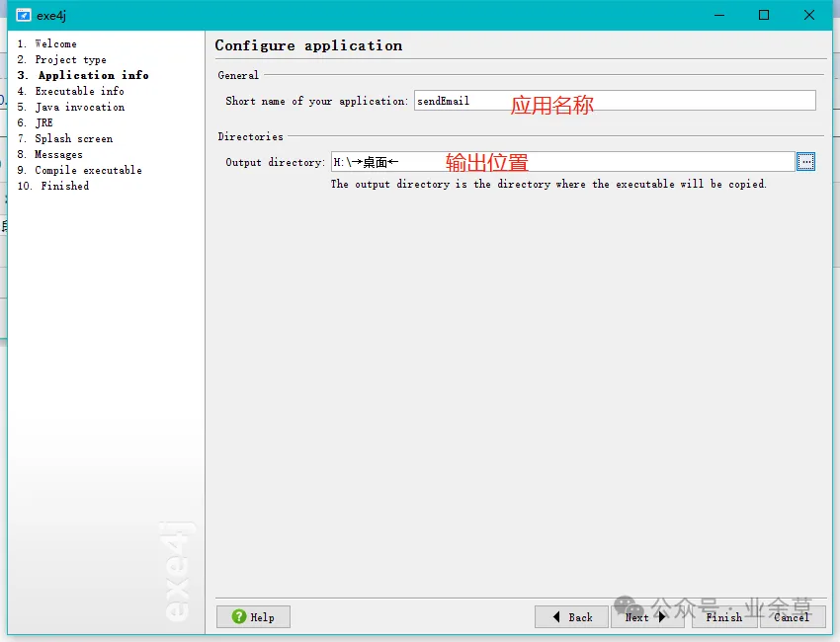This screenshot has width=840, height=642.
Task: Click the 'Short name of your application:' label
Action: pyautogui.click(x=316, y=101)
